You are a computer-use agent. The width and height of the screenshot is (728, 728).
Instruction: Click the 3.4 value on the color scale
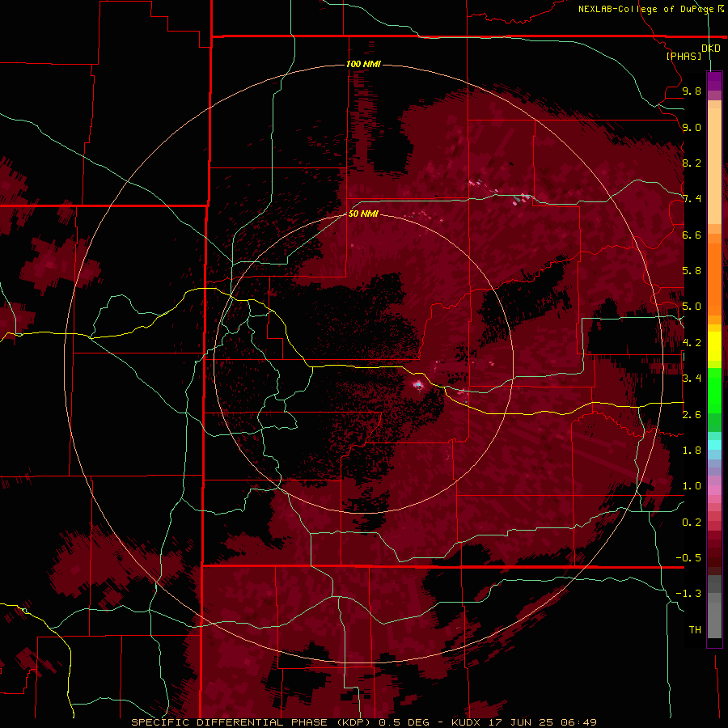click(x=692, y=379)
